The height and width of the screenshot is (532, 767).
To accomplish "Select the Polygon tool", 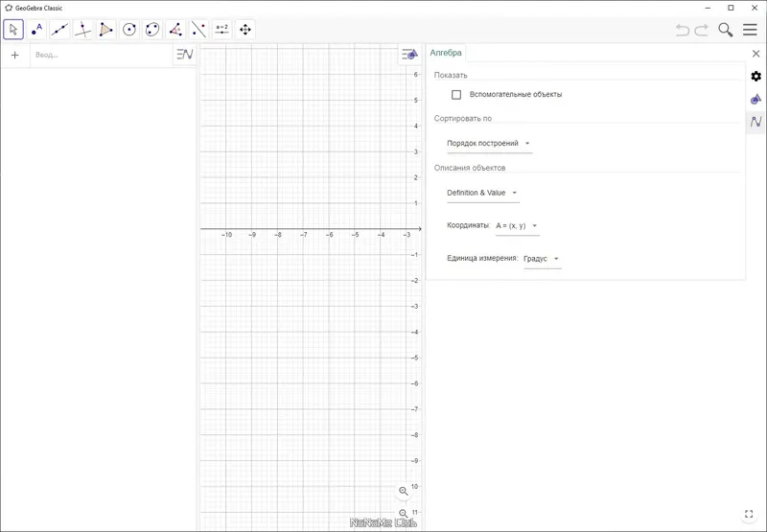I will click(106, 30).
